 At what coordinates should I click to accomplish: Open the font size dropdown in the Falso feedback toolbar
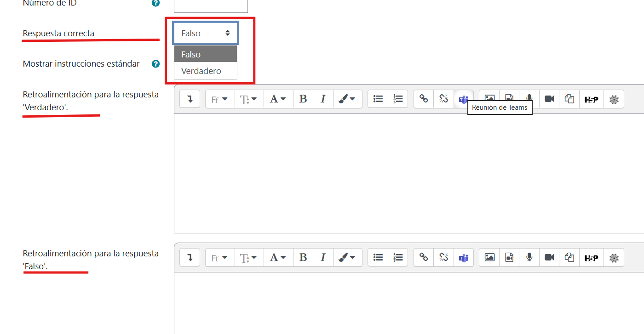tap(249, 258)
